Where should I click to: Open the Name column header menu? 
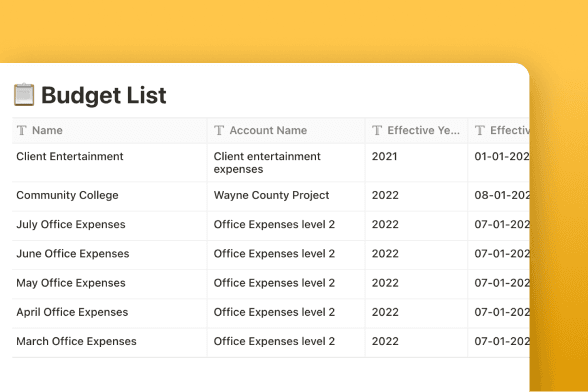coord(110,131)
